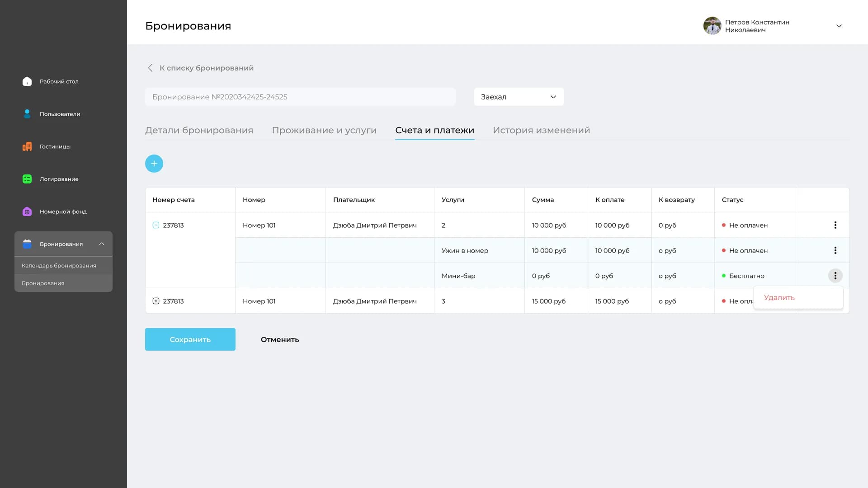The width and height of the screenshot is (868, 488).
Task: Click the Логирование checklist icon
Action: point(27,179)
